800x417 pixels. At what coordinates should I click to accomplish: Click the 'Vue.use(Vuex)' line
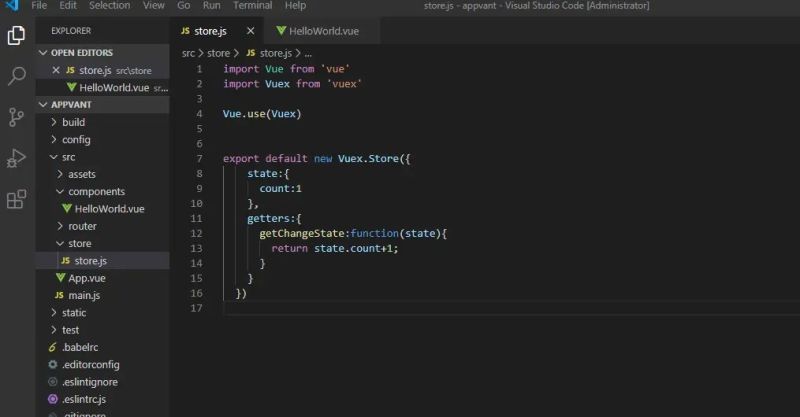point(262,114)
